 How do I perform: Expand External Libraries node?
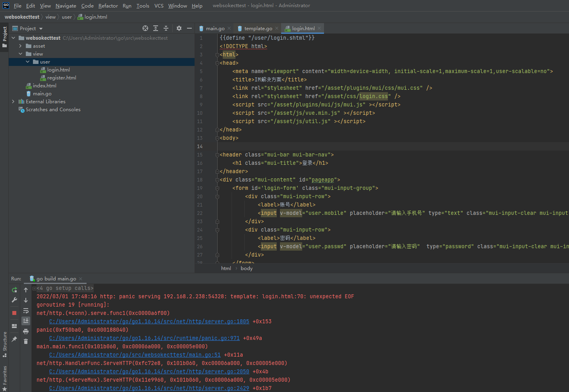pyautogui.click(x=13, y=102)
